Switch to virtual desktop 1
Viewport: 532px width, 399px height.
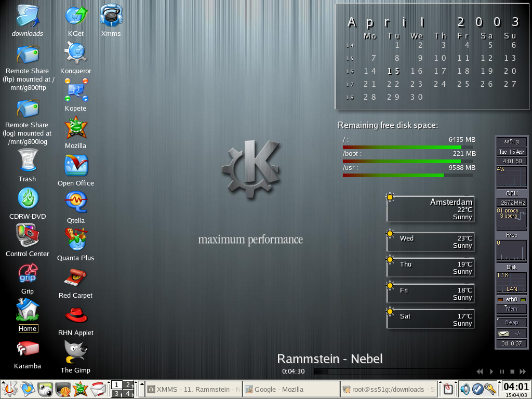(117, 385)
